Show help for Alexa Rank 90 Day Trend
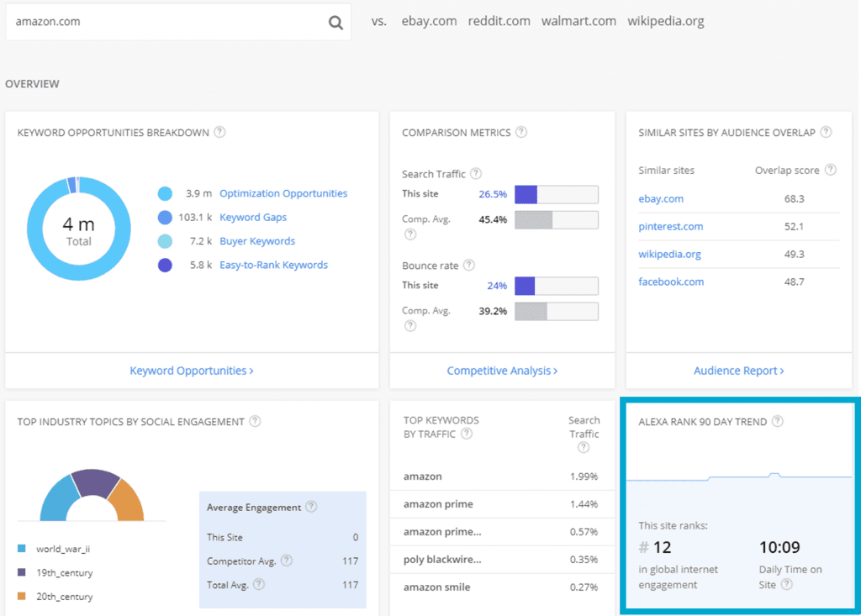Viewport: 861px width, 616px height. (778, 421)
